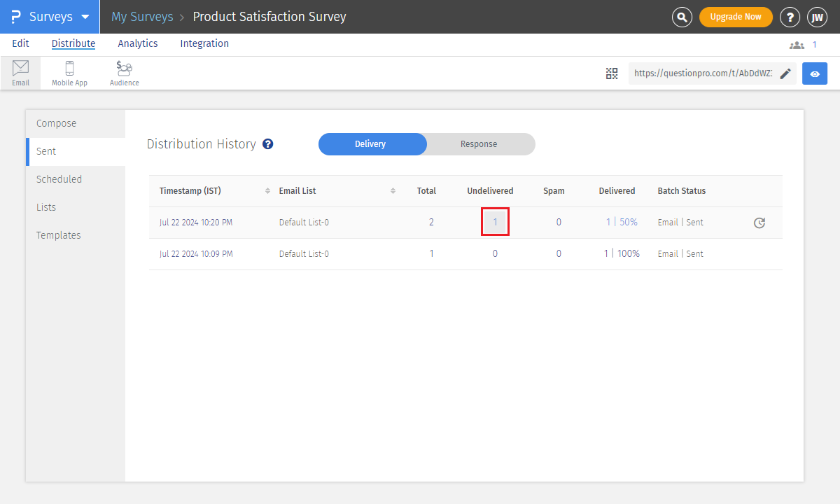Image resolution: width=840 pixels, height=504 pixels.
Task: Toggle sorting on the Timestamp column
Action: click(x=267, y=190)
